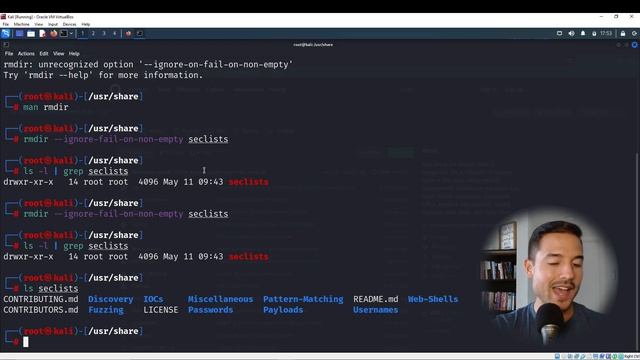The image size is (640, 360).
Task: Click the show desktop panel icon
Action: tap(19, 33)
